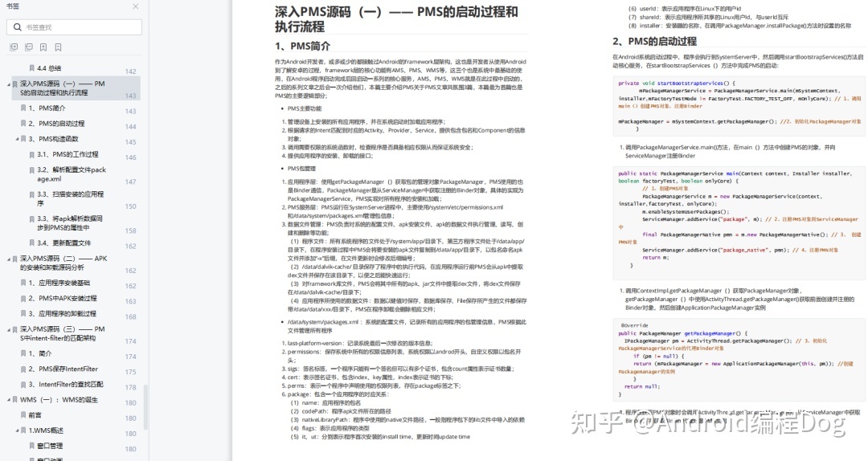868x461 pixels.
Task: Click bullet text PMS包管理 in document
Action: 301,169
